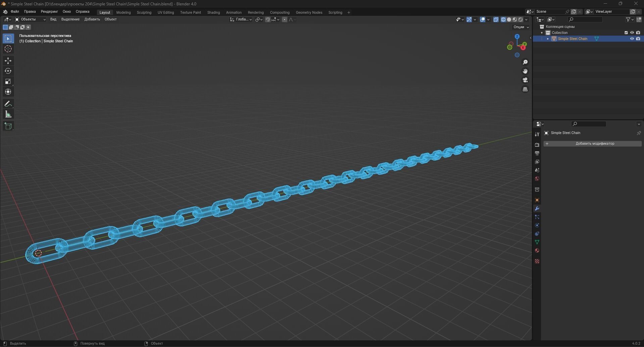Click the outliner search field
Image resolution: width=644 pixels, height=347 pixels.
[x=585, y=19]
